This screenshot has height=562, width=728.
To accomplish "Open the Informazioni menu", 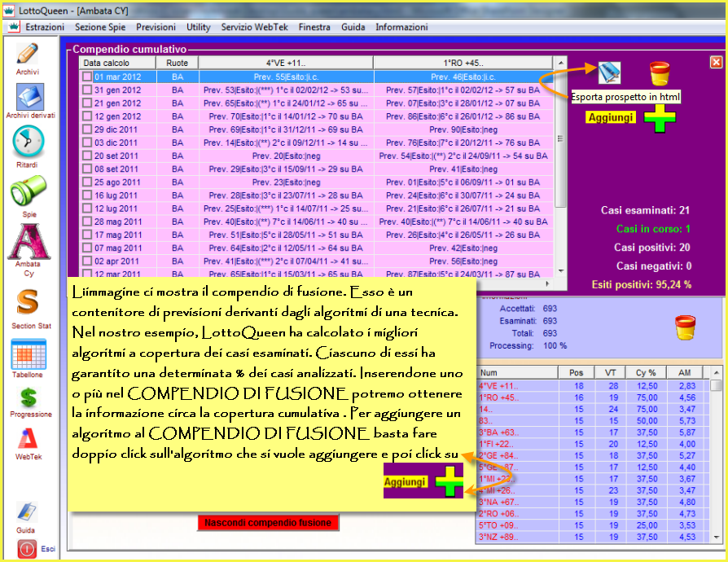I will tap(401, 27).
